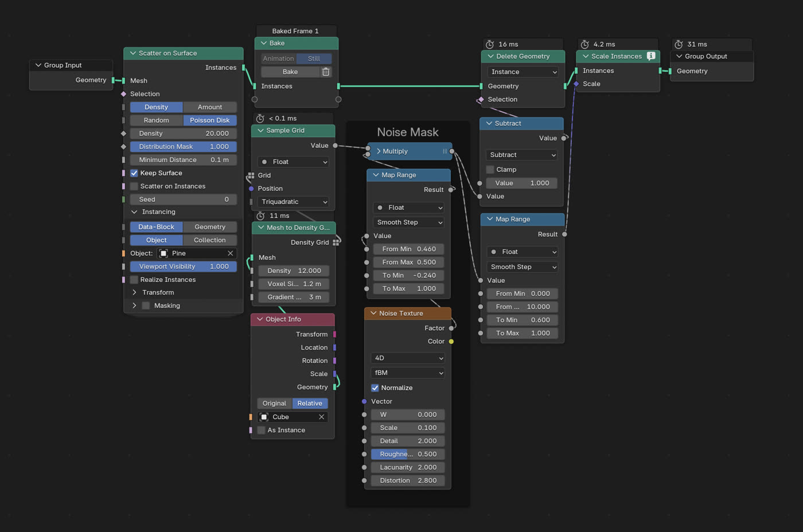Expand the Transform panel in Scatter on Surface
The image size is (803, 532).
[135, 292]
